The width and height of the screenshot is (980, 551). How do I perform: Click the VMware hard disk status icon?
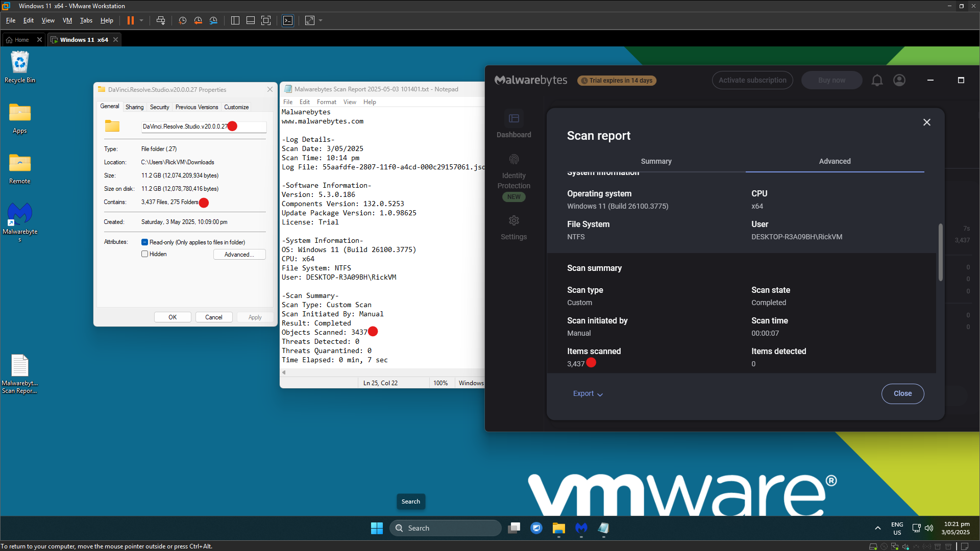pos(873,546)
